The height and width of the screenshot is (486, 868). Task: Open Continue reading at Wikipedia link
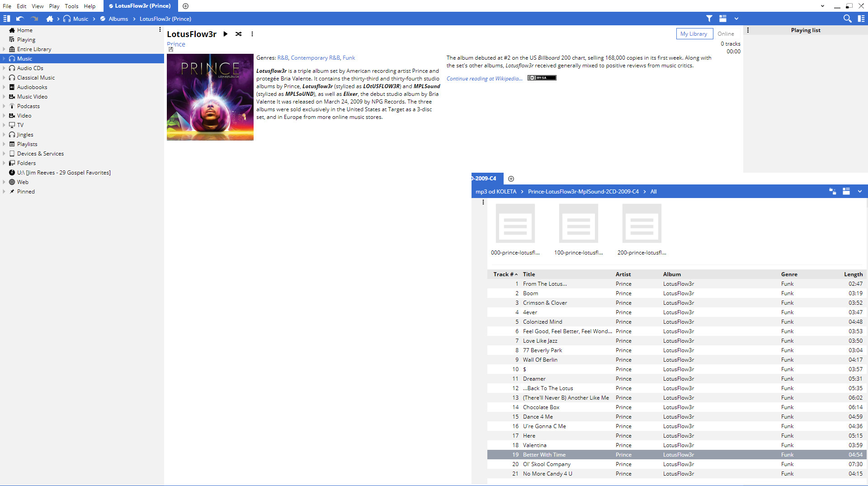[x=484, y=79]
